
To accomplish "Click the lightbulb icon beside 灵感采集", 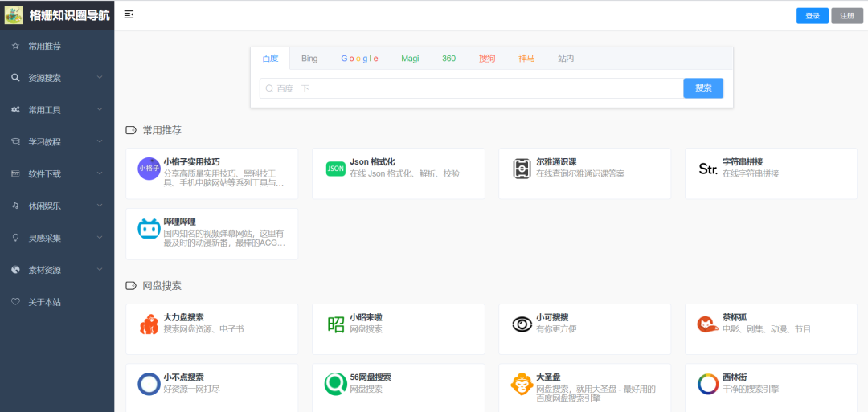I will point(15,238).
